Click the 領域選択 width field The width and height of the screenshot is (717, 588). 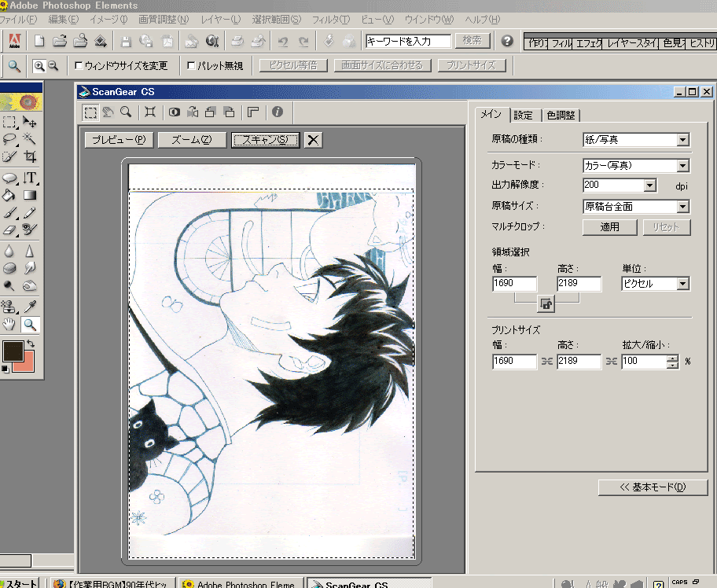[514, 284]
